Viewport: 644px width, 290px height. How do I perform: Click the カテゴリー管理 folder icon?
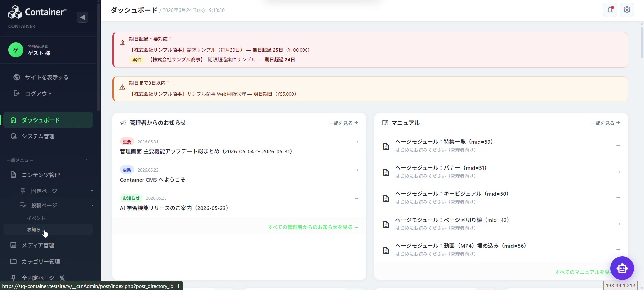point(13,261)
